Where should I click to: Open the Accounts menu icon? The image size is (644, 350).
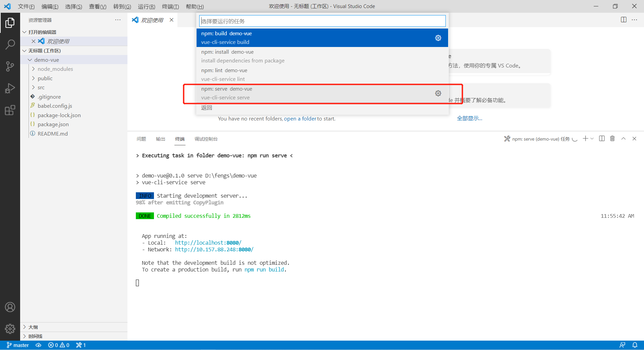coord(10,307)
